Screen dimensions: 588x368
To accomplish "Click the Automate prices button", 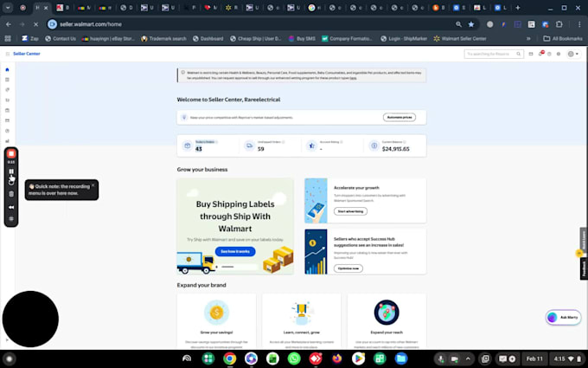I will tap(399, 117).
